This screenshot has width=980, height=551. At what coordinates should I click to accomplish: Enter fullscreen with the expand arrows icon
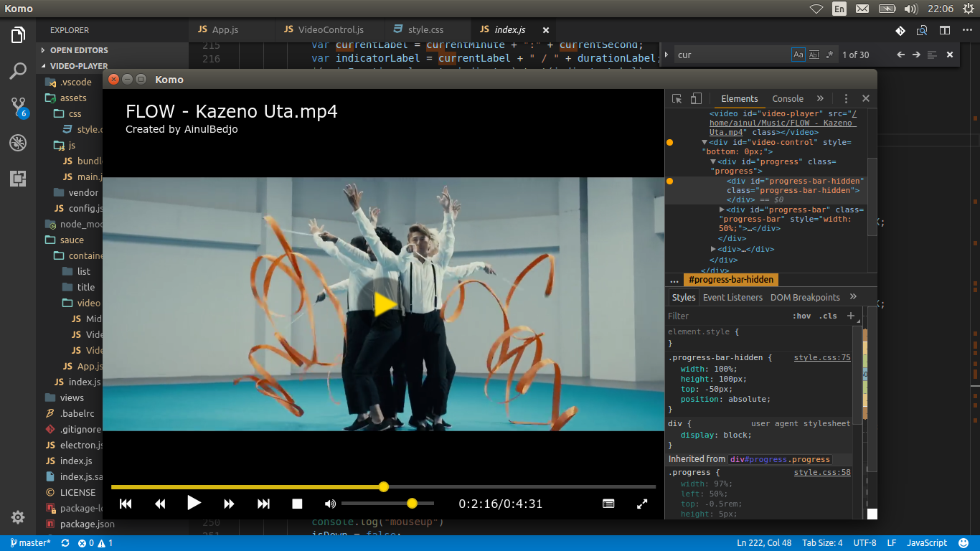pos(642,504)
